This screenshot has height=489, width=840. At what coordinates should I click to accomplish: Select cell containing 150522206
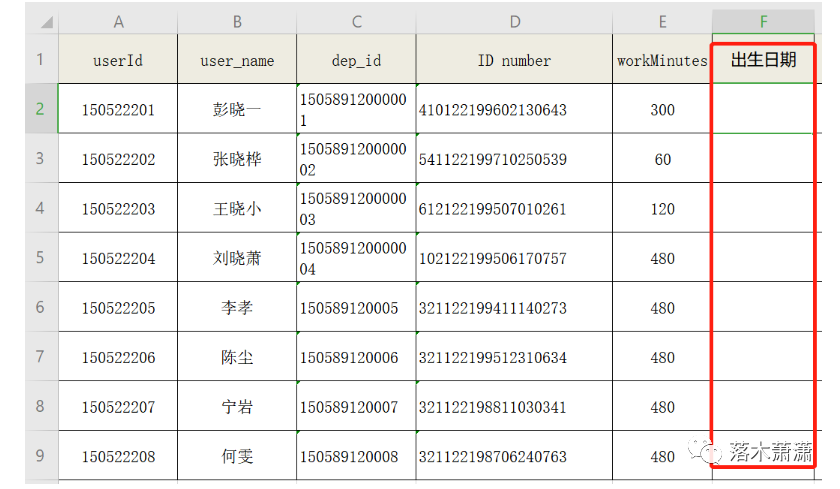pos(118,357)
